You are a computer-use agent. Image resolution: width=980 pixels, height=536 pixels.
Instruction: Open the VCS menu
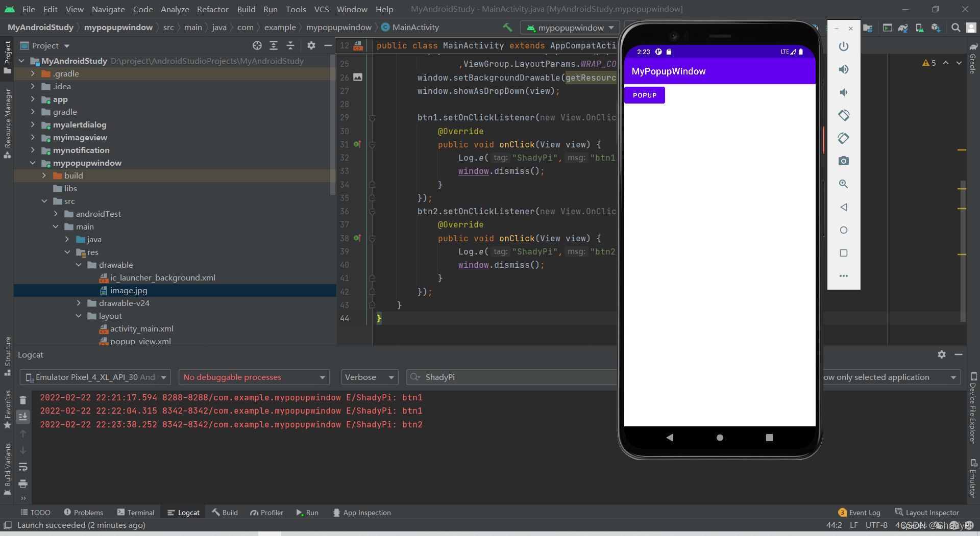322,9
